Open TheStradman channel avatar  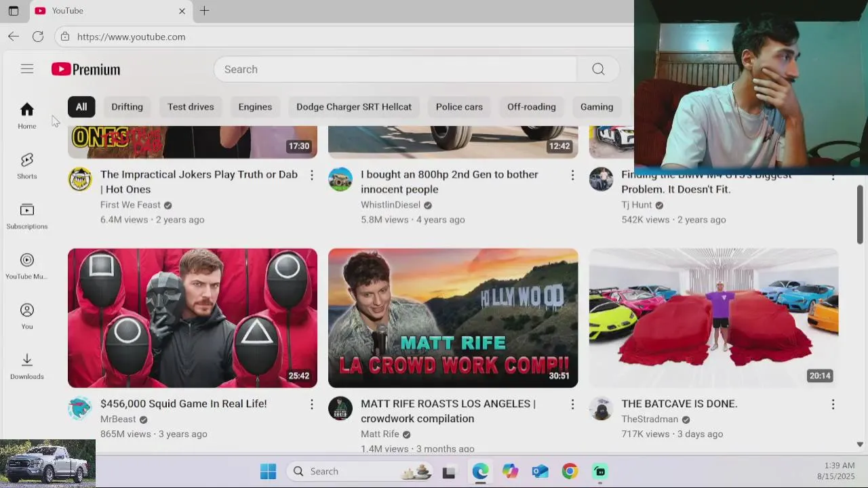[601, 408]
